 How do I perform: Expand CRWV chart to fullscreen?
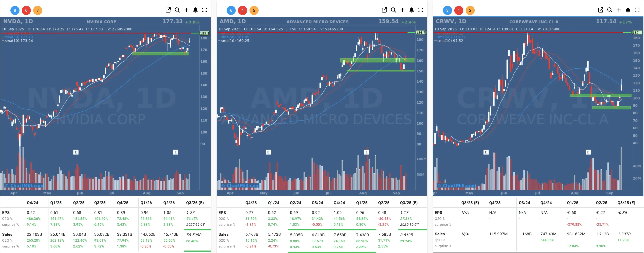(x=637, y=10)
